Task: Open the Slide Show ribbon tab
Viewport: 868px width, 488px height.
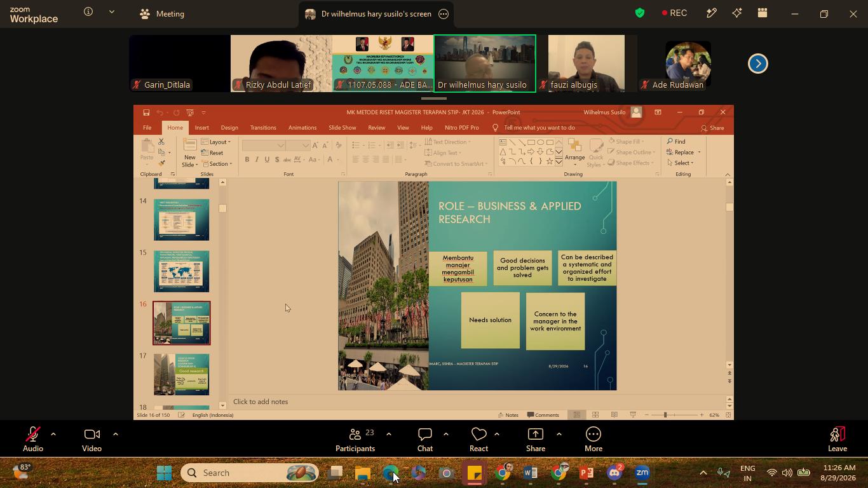Action: pyautogui.click(x=342, y=128)
